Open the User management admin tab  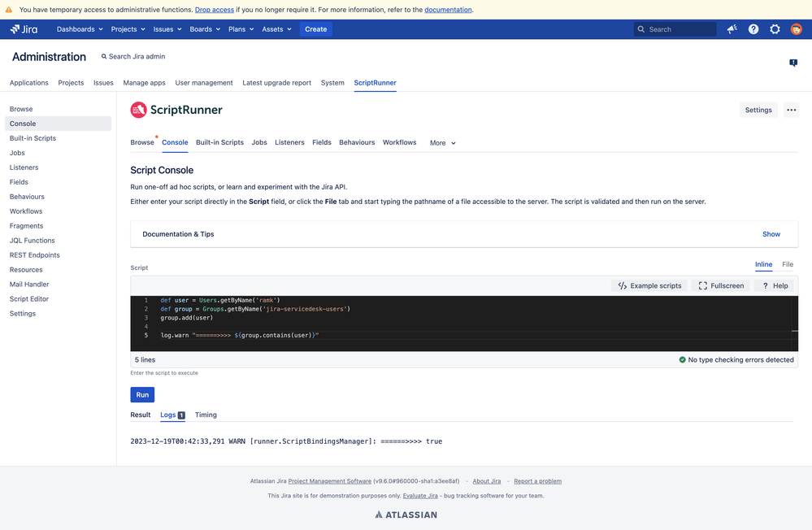click(x=204, y=83)
